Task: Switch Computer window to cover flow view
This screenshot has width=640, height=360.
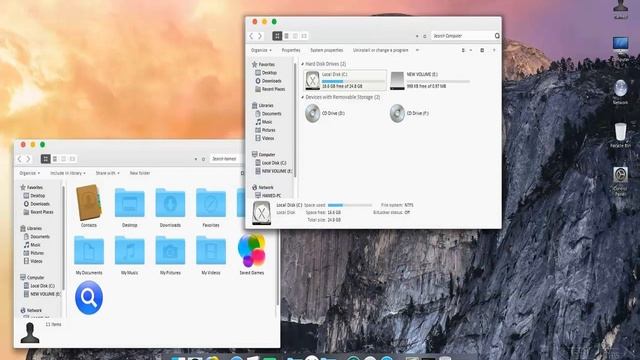Action: point(304,36)
